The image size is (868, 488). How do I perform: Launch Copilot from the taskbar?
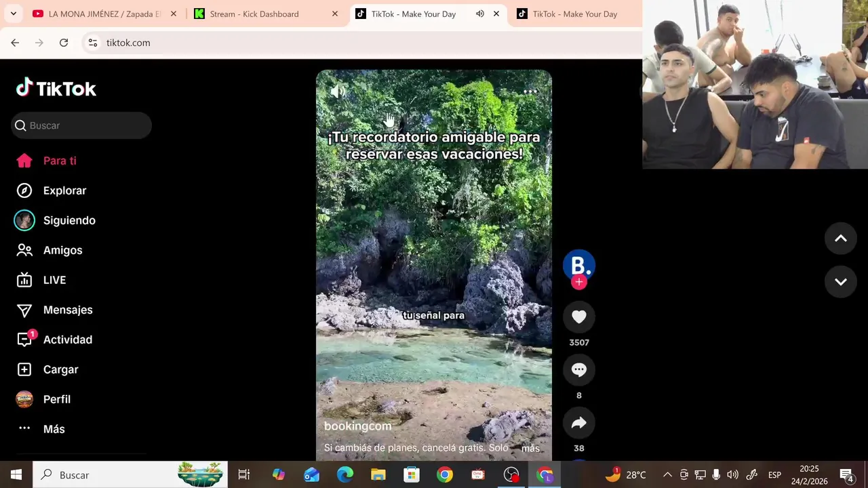(x=278, y=474)
